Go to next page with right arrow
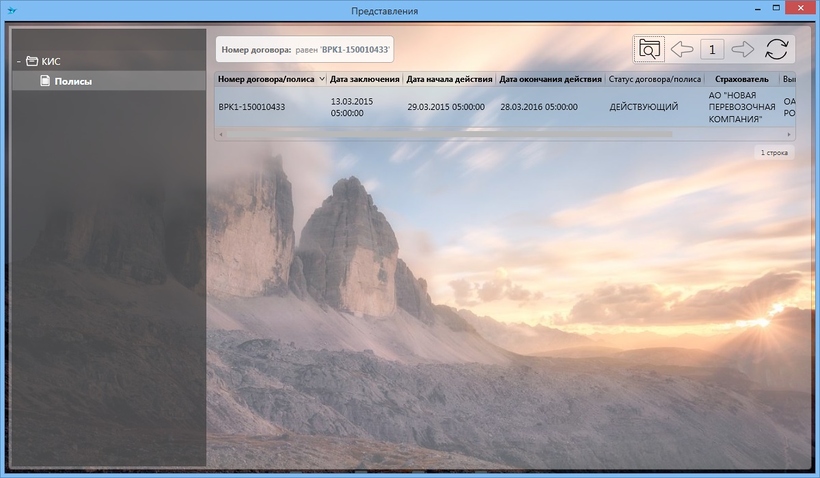This screenshot has height=478, width=820. [x=743, y=49]
